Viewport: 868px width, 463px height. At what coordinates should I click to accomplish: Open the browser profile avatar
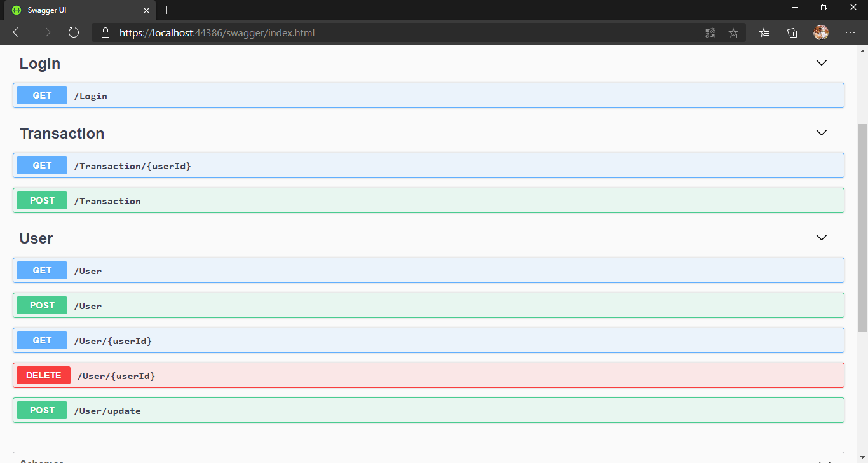(821, 32)
